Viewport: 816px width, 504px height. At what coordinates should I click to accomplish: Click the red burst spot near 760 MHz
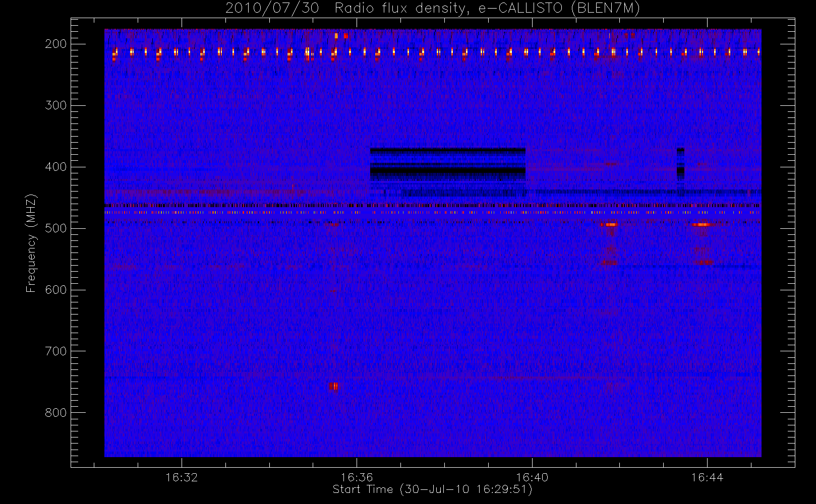coord(333,387)
